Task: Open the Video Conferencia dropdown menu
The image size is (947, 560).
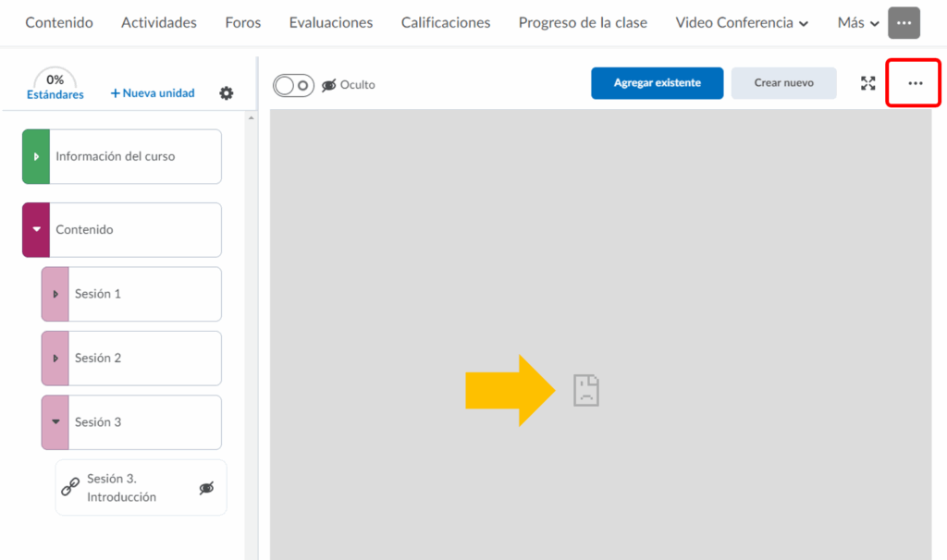Action: pyautogui.click(x=743, y=22)
